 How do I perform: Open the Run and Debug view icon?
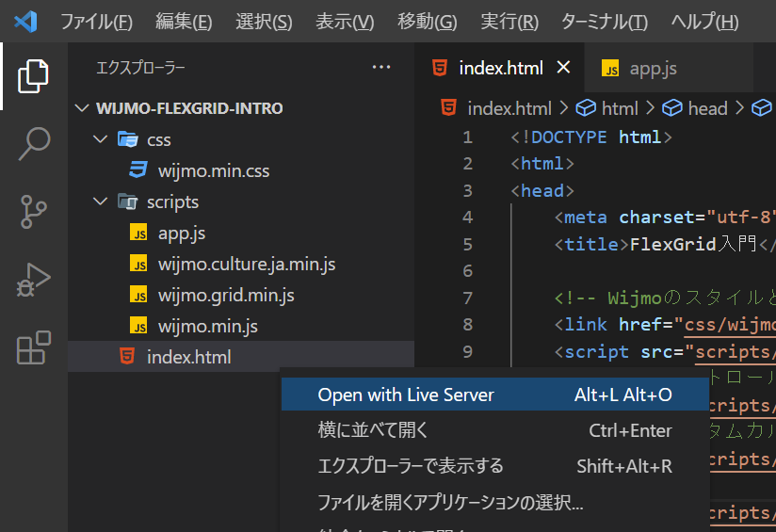33,280
